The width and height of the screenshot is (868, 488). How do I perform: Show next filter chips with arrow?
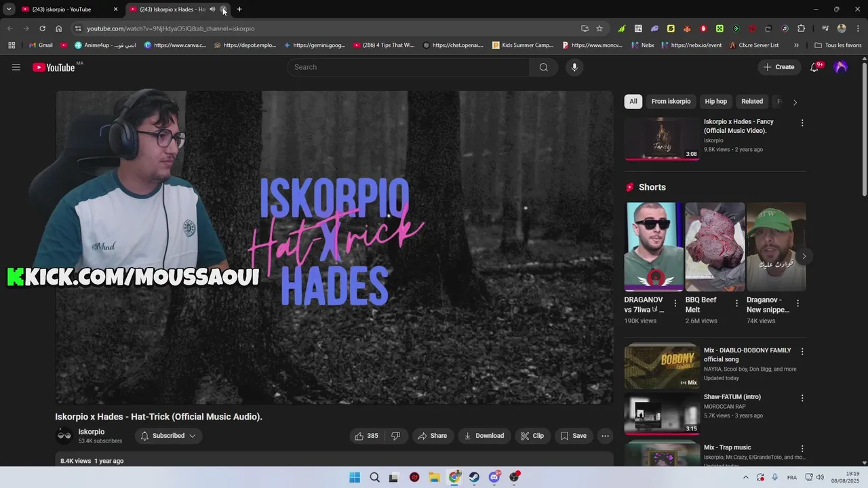pyautogui.click(x=795, y=102)
